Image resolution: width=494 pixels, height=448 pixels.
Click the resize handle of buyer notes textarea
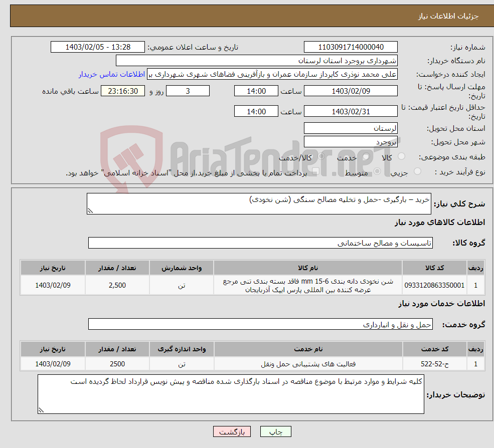tap(41, 410)
